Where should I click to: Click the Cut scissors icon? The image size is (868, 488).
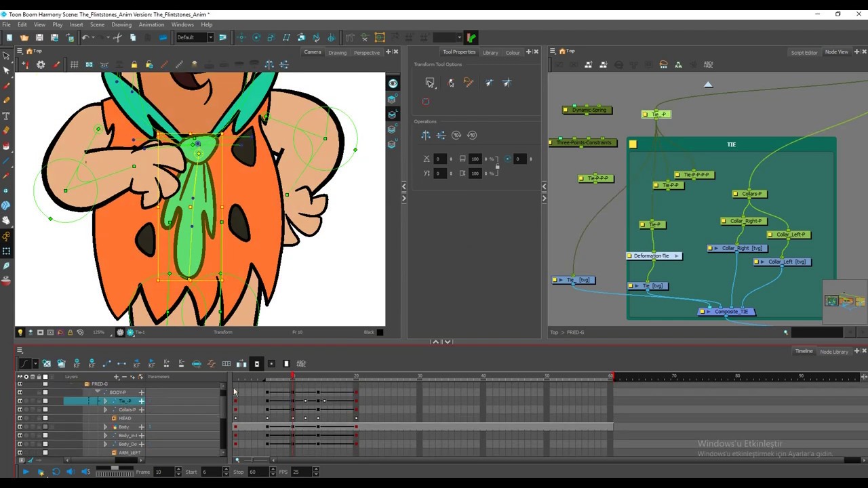pyautogui.click(x=117, y=37)
